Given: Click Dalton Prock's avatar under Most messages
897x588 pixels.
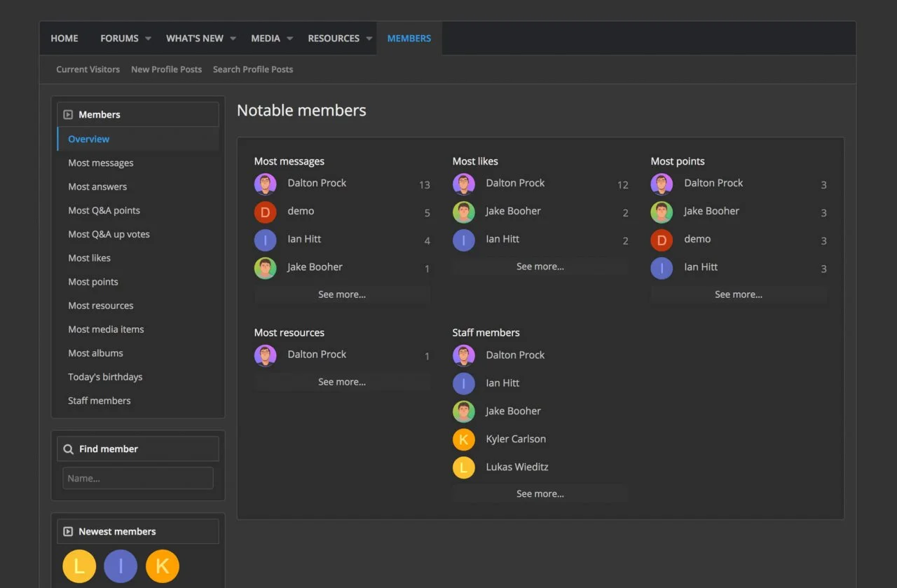Looking at the screenshot, I should tap(265, 184).
